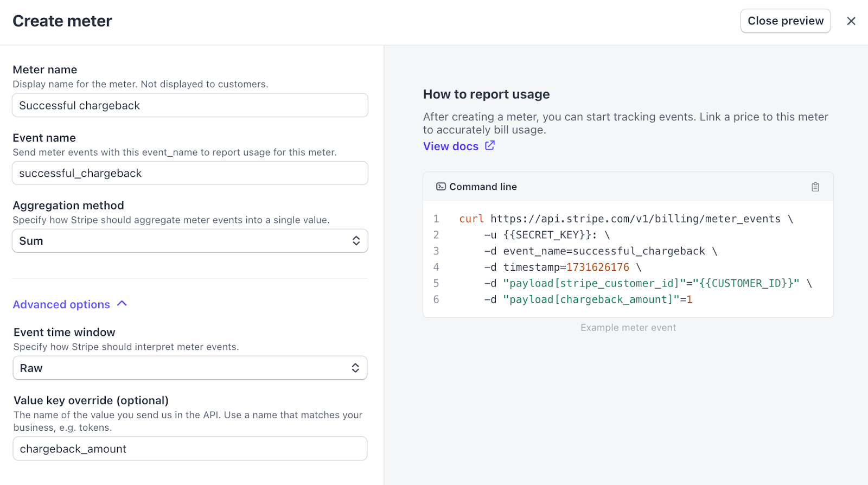Click into the Event name text field
Image resolution: width=868 pixels, height=485 pixels.
[x=190, y=174]
